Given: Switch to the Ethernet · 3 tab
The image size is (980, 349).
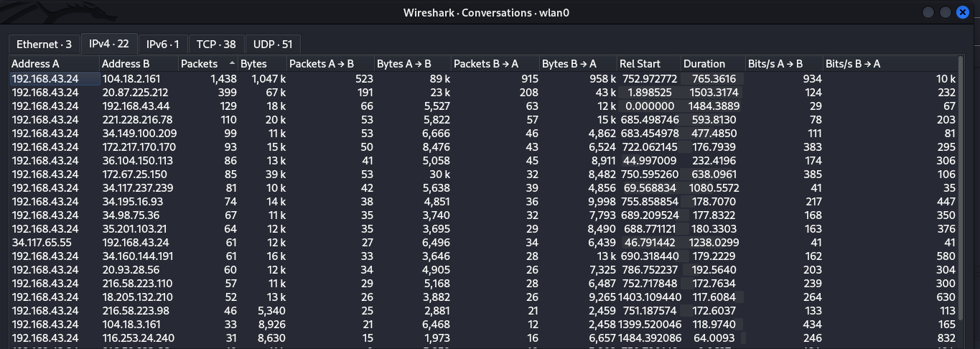Looking at the screenshot, I should coord(44,44).
